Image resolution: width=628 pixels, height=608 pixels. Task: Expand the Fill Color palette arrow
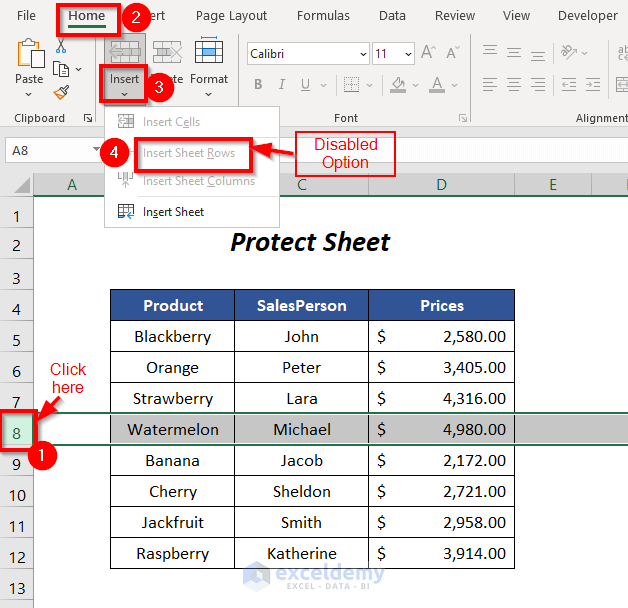(415, 85)
